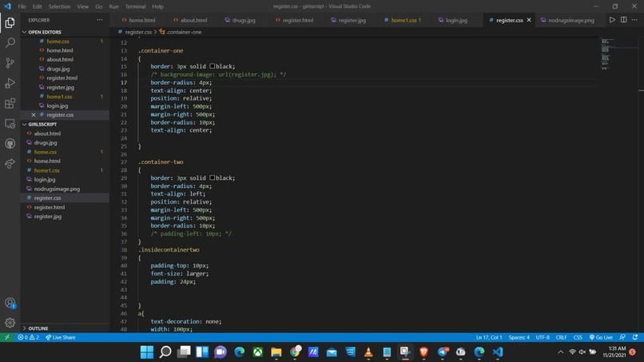Open the Remote Explorer view
The height and width of the screenshot is (362, 644).
click(x=10, y=123)
